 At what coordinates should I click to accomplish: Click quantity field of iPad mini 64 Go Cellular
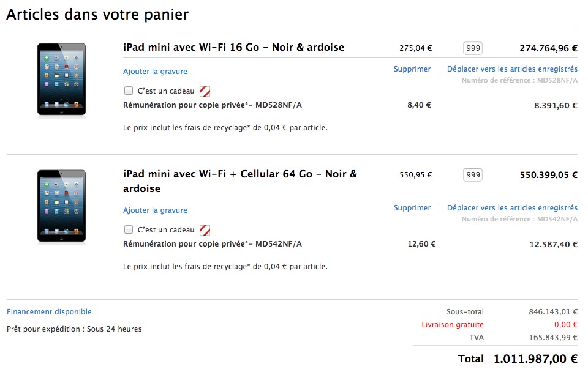[x=473, y=174]
